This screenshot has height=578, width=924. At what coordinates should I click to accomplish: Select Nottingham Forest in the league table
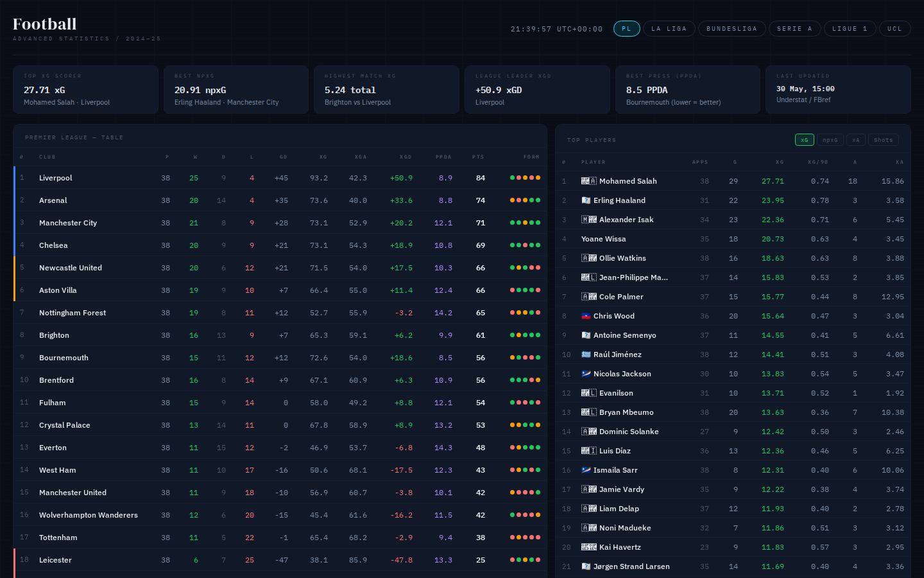coord(280,313)
